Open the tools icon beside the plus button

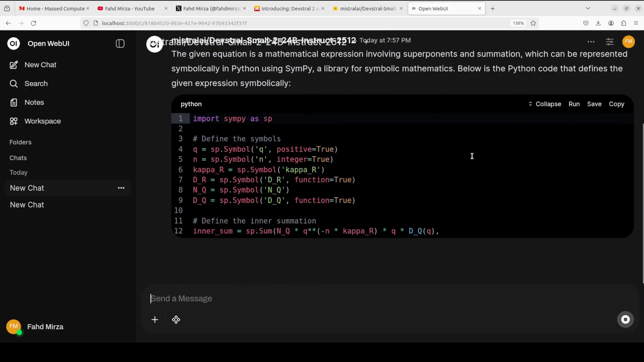pyautogui.click(x=176, y=320)
